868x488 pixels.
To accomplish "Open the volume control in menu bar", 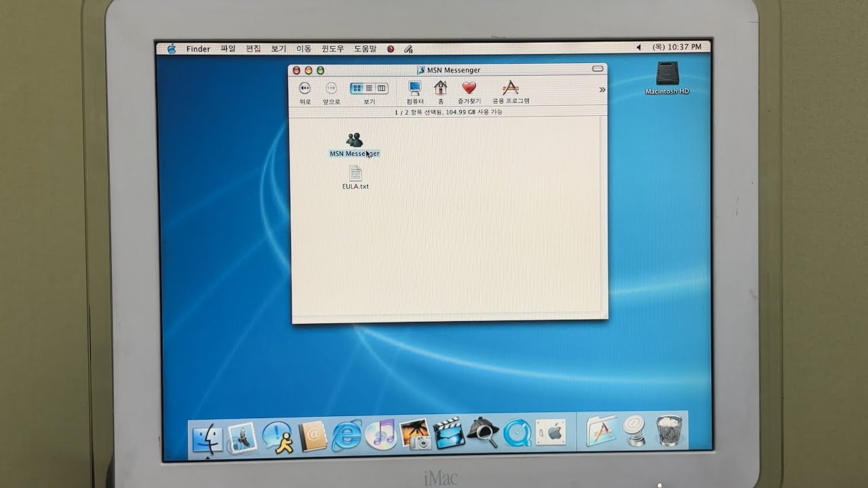I will click(x=639, y=47).
